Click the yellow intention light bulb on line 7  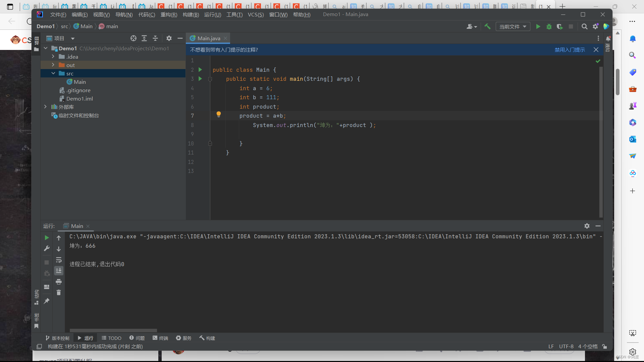tap(219, 114)
